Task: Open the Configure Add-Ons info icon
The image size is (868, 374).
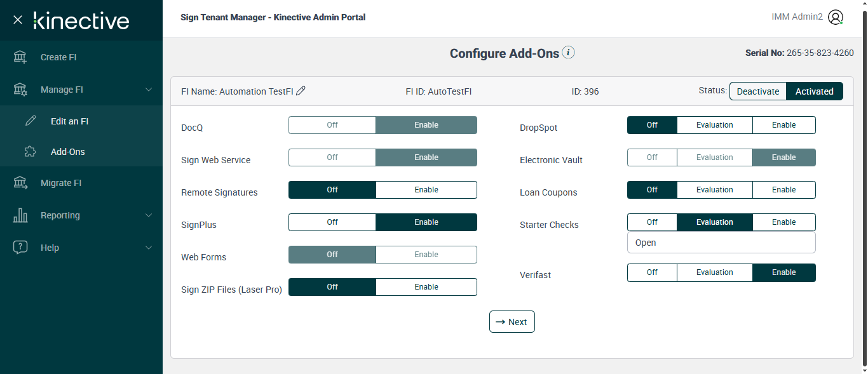Action: coord(569,53)
